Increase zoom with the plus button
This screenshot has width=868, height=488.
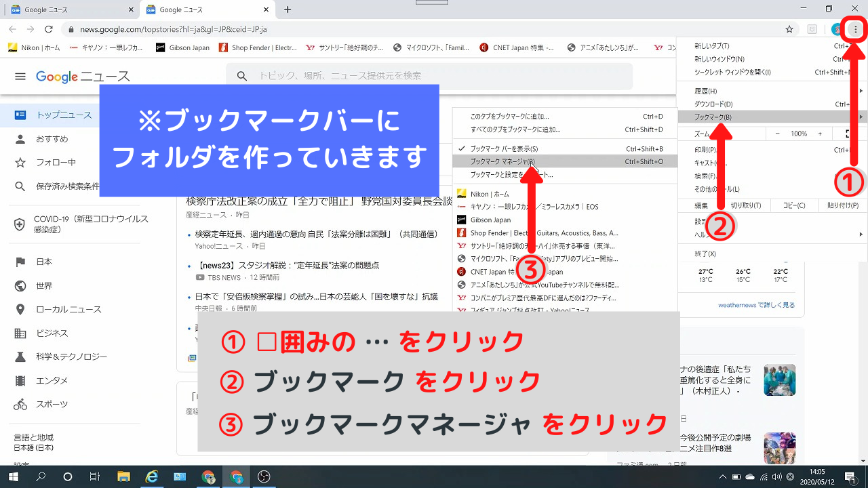pos(820,134)
